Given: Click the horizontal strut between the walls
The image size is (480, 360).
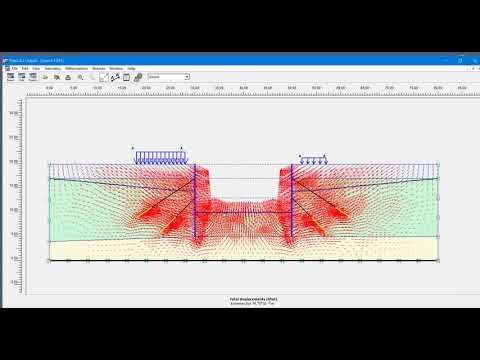Looking at the screenshot, I should [x=243, y=212].
